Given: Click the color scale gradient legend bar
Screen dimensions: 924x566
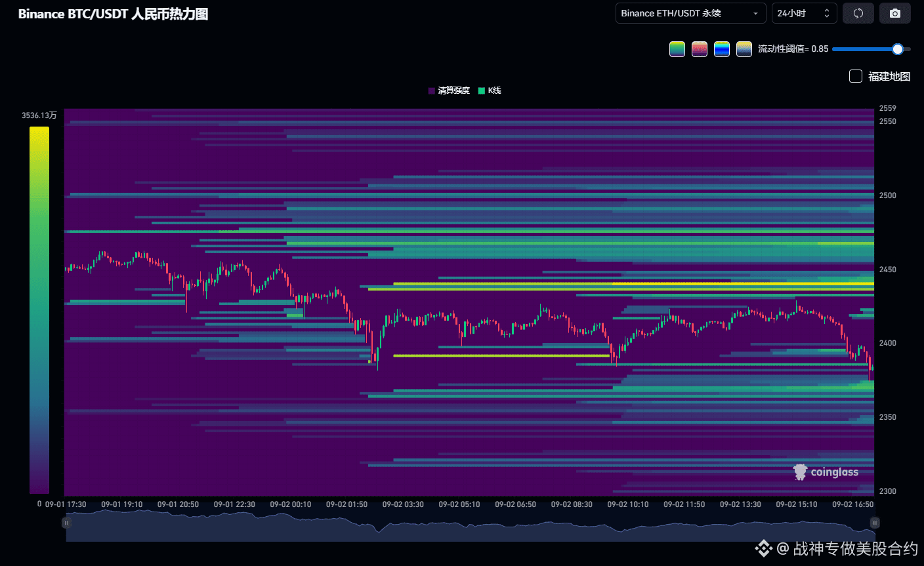Looking at the screenshot, I should tap(39, 310).
